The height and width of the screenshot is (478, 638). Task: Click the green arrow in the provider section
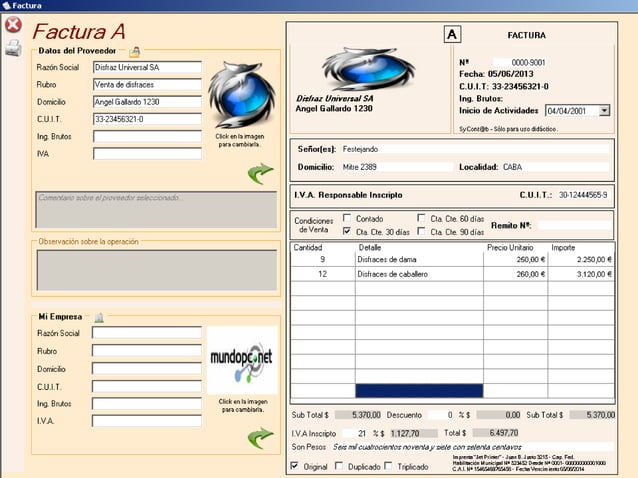(x=260, y=174)
